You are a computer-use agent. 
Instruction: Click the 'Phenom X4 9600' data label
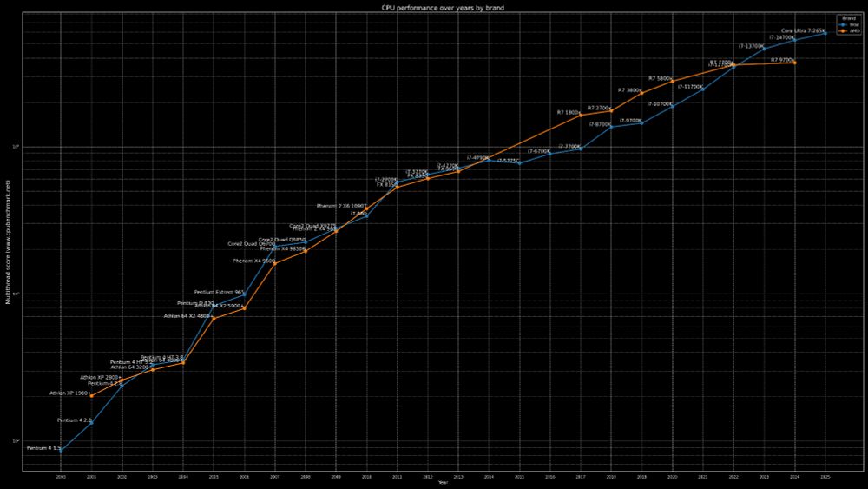(x=253, y=261)
